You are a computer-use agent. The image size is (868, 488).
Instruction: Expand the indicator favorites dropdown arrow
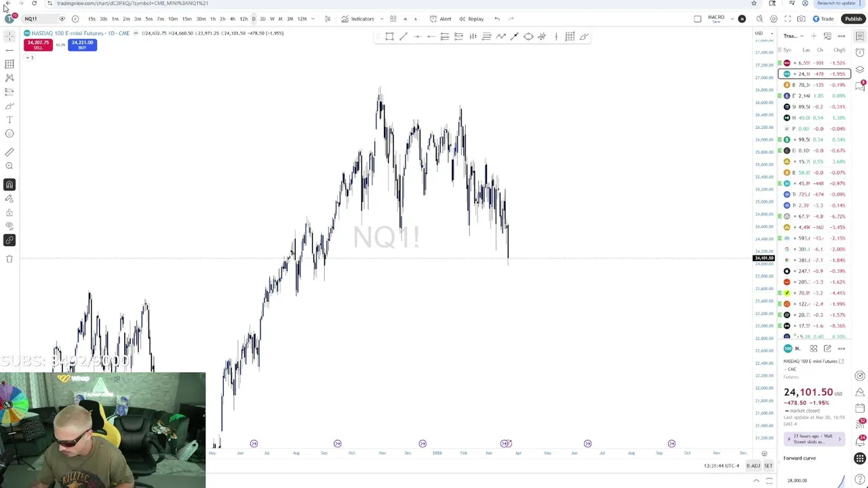(382, 19)
